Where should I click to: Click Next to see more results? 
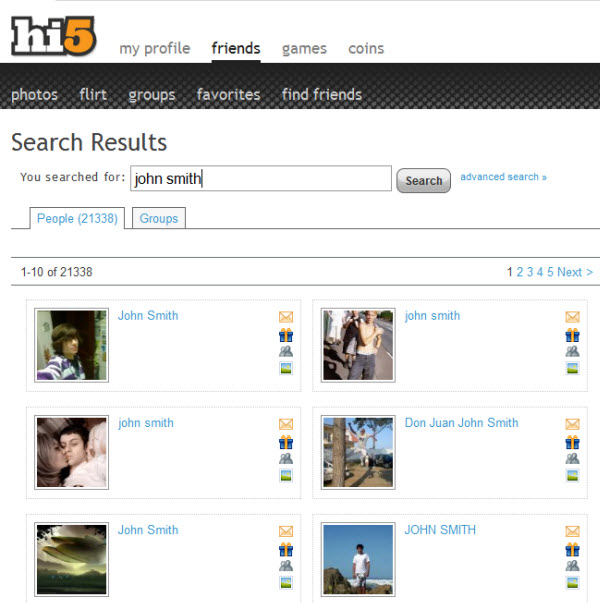click(575, 272)
